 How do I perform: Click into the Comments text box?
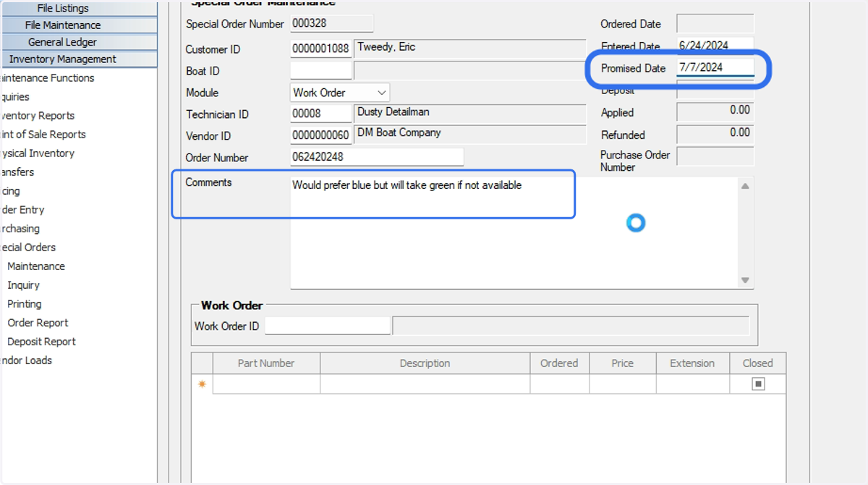click(x=514, y=233)
